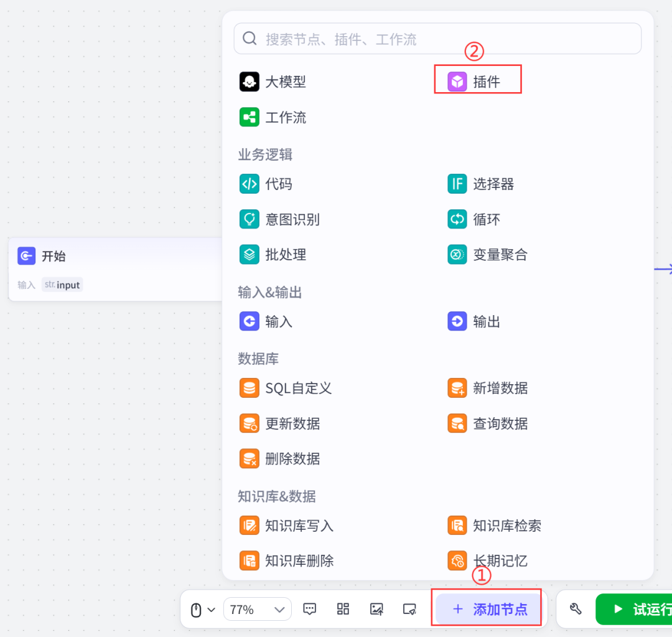Add a 工作流 workflow node icon
The image size is (672, 637).
click(249, 117)
